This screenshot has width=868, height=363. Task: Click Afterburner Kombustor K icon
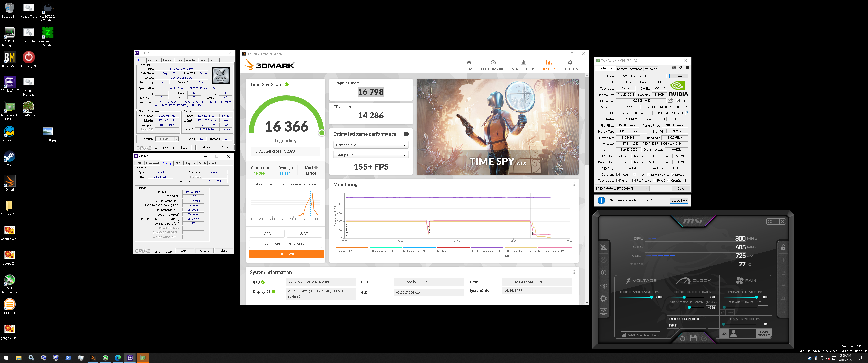click(604, 260)
